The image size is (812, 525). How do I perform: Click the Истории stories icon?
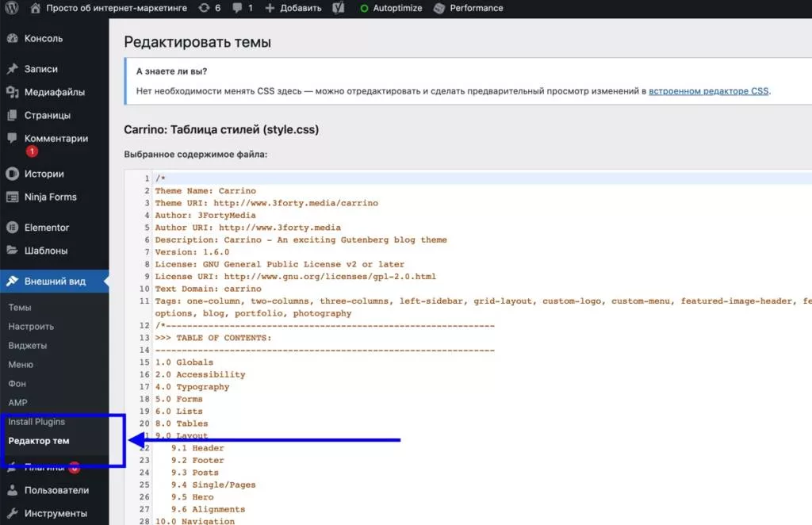[13, 174]
